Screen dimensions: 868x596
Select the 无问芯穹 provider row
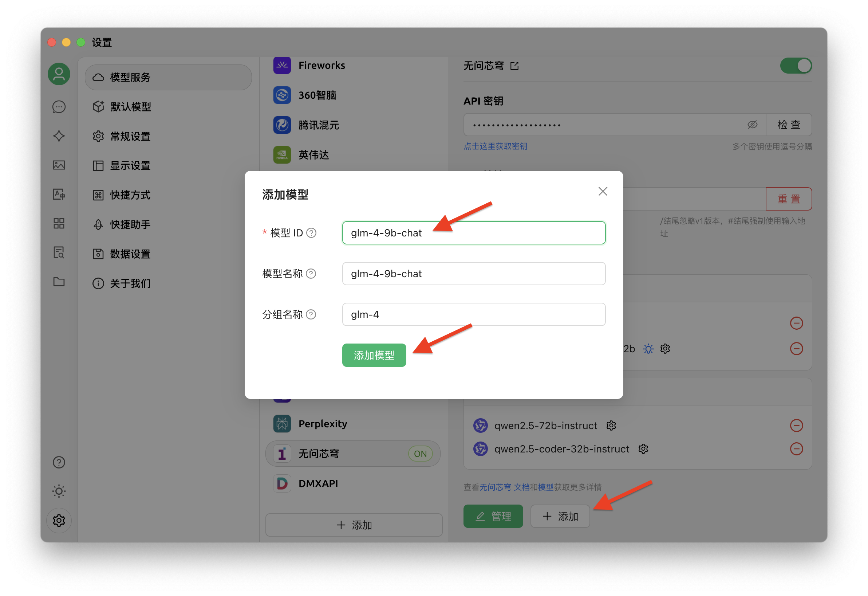coord(353,454)
